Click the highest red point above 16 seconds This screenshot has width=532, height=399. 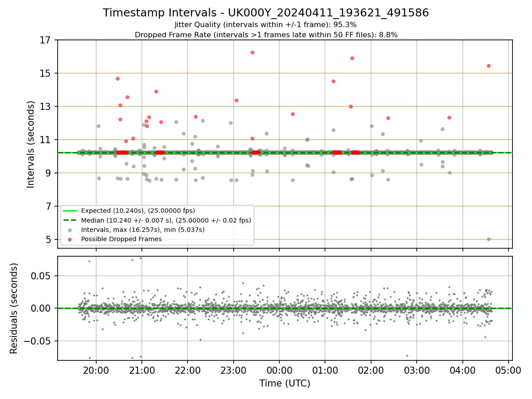coord(252,52)
